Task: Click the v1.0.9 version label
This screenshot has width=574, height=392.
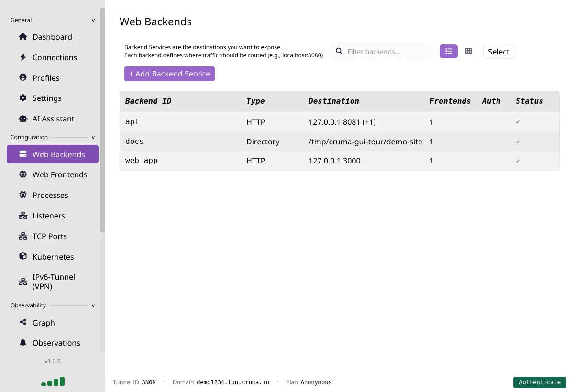Action: [x=53, y=361]
